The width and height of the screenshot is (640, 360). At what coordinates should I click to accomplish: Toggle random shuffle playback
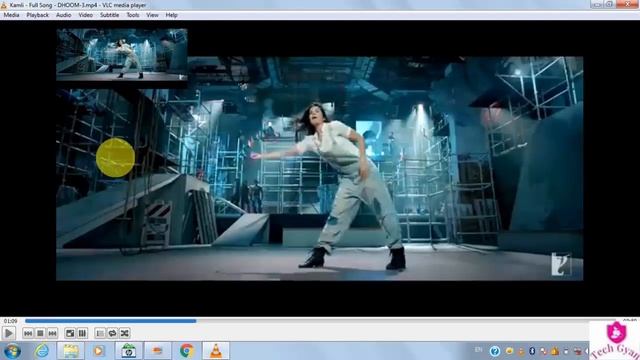124,333
